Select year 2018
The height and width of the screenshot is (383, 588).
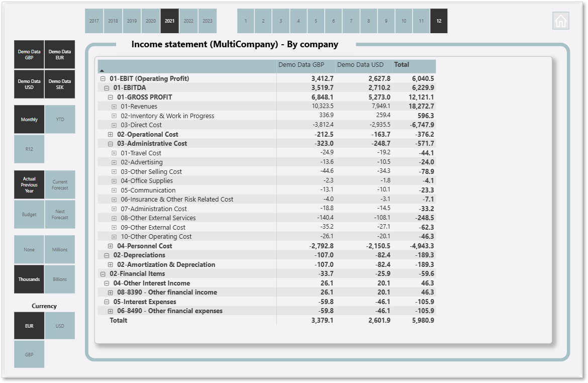(113, 21)
